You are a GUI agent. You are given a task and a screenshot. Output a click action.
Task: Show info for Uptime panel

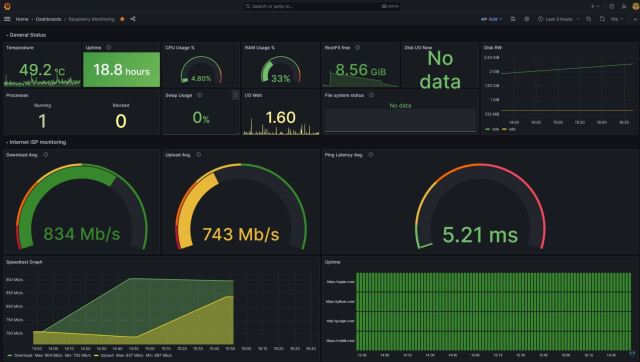109,47
